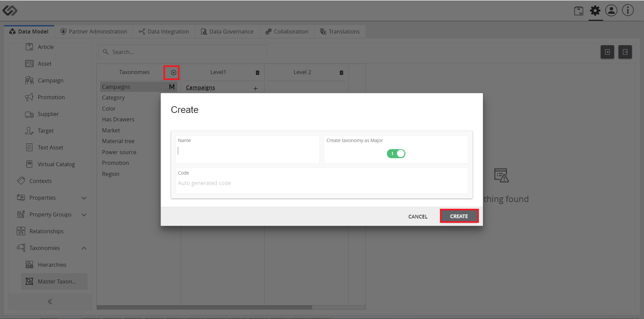Image resolution: width=644 pixels, height=319 pixels.
Task: Click the Article entity icon
Action: [30, 47]
